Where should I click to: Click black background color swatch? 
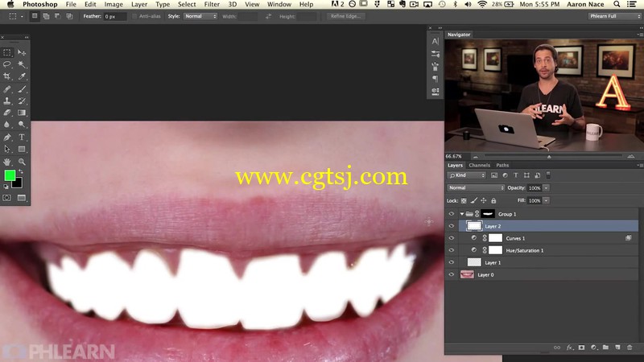pyautogui.click(x=18, y=184)
